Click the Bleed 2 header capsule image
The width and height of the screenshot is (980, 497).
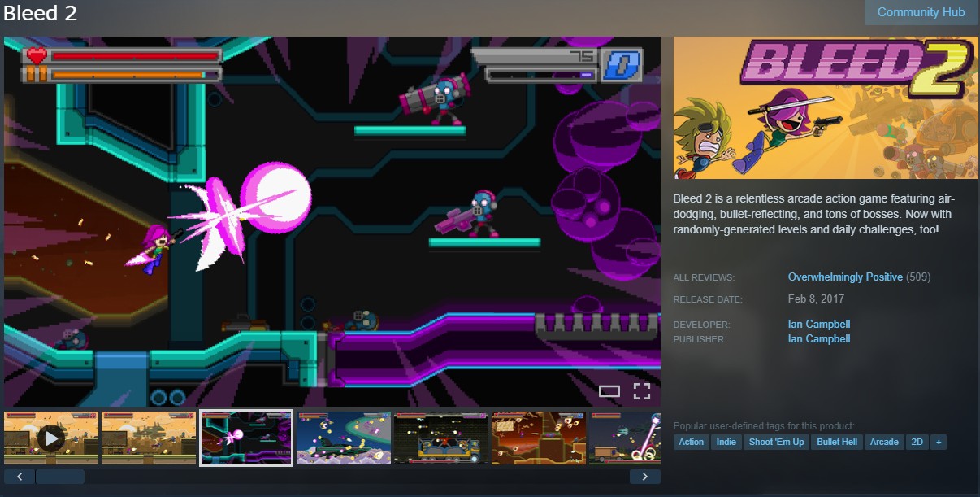click(x=826, y=107)
